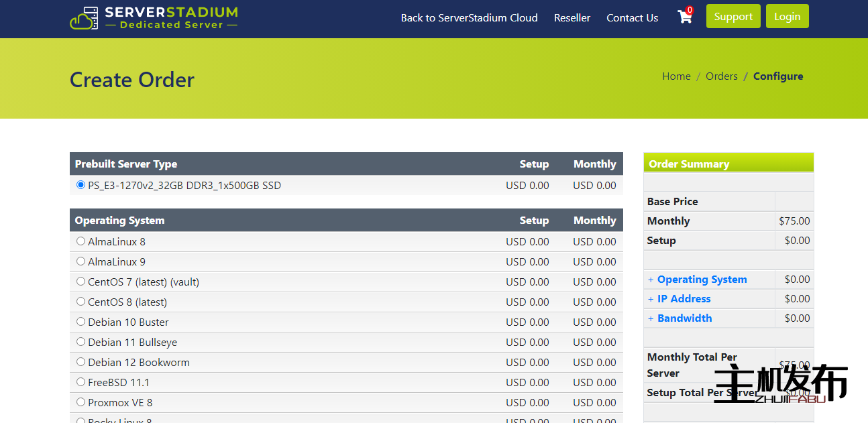The height and width of the screenshot is (423, 868).
Task: Select CentOS 7 (latest) (vault) option
Action: tap(81, 282)
